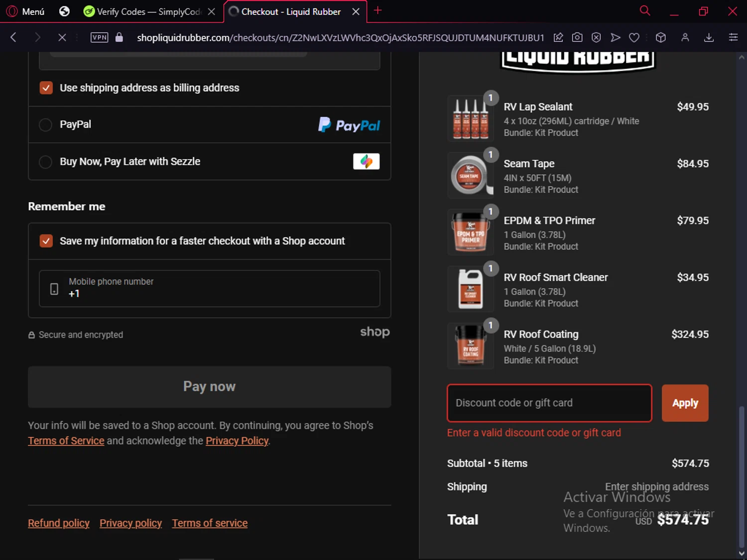Click the scroll down arrow at bottom right
Image resolution: width=747 pixels, height=560 pixels.
(742, 554)
